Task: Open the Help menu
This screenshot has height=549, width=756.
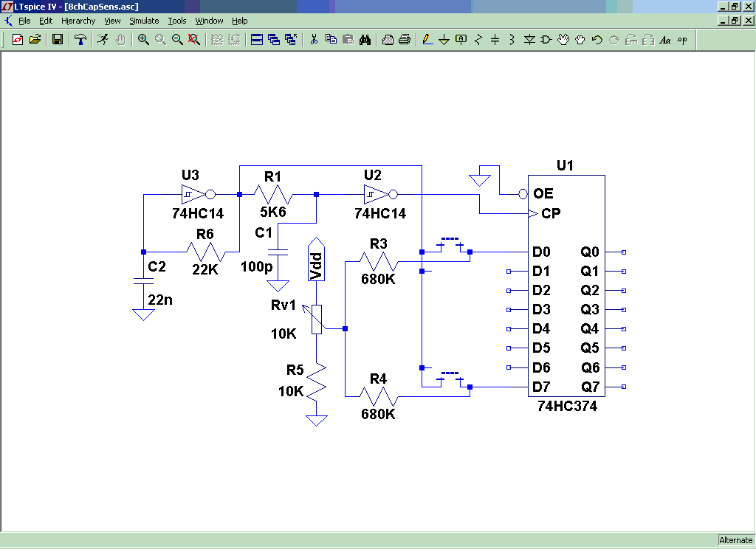Action: (x=240, y=21)
